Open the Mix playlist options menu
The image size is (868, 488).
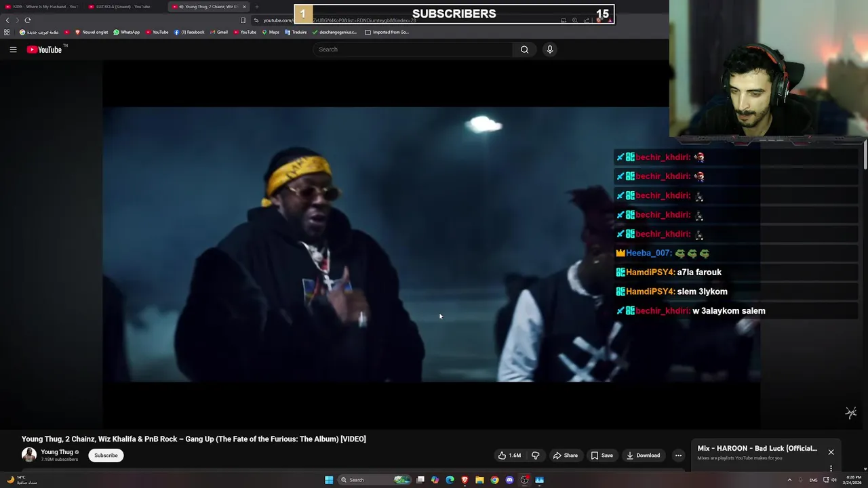(x=831, y=468)
